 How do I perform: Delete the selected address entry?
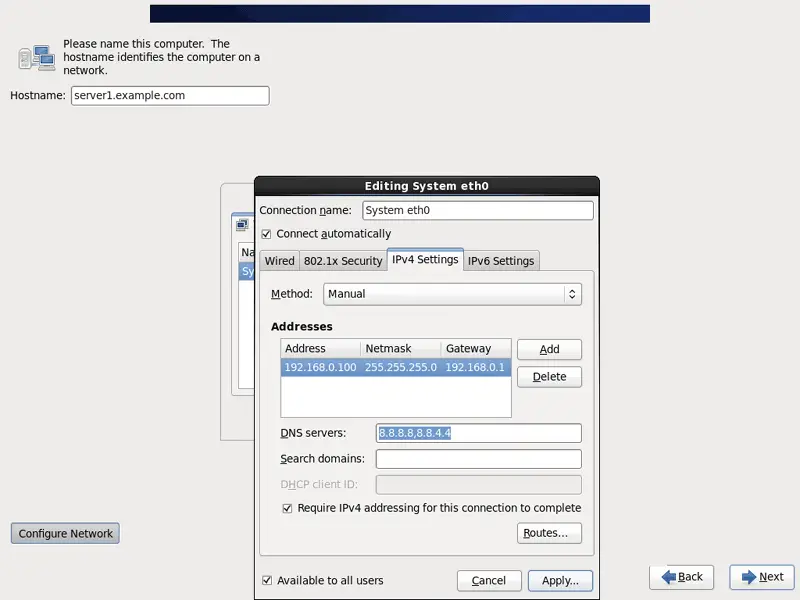[549, 377]
